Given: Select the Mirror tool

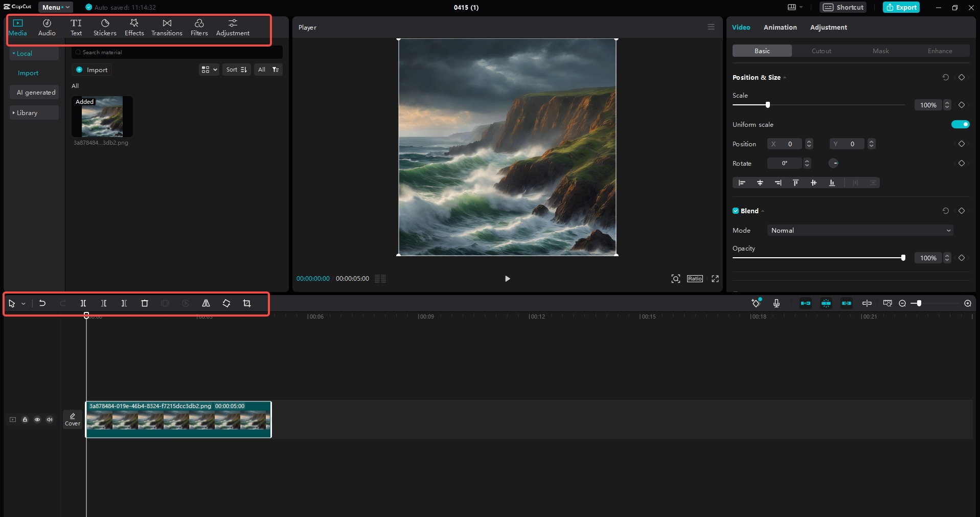Looking at the screenshot, I should [206, 303].
